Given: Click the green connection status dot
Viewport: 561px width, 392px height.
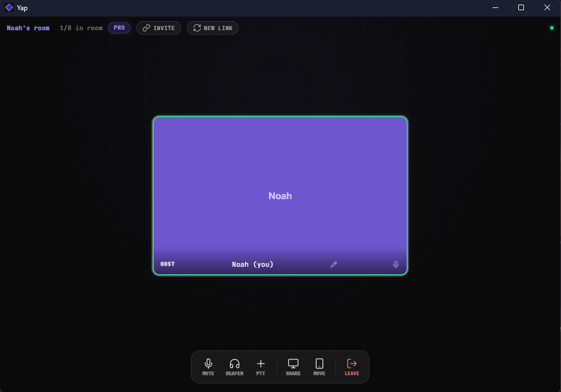Looking at the screenshot, I should [x=551, y=28].
